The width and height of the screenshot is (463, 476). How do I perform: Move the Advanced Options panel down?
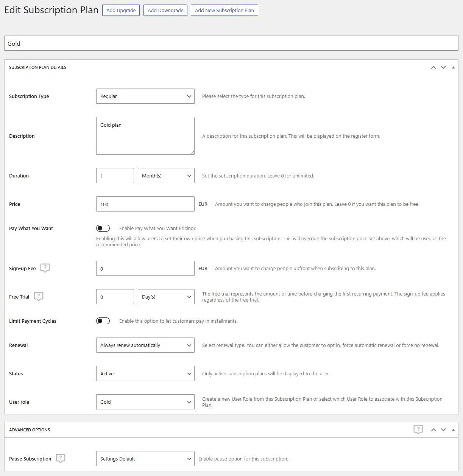[x=443, y=429]
